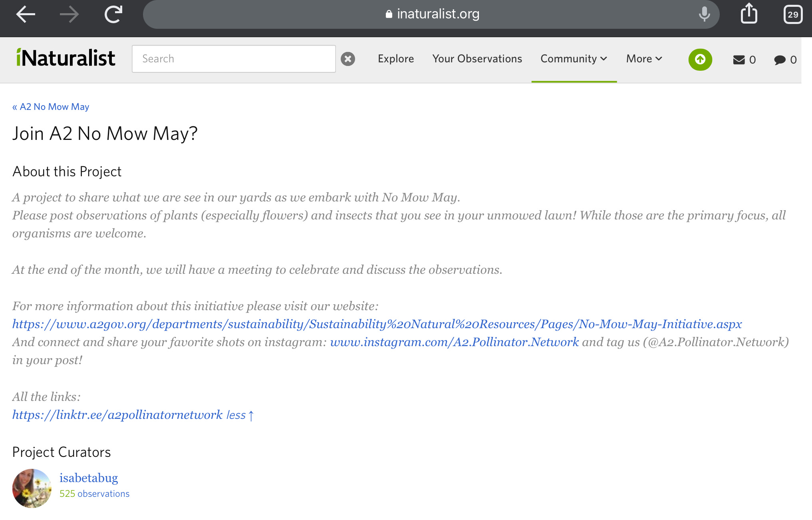Screen dimensions: 812x520
Task: Open the browser share icon
Action: 749,14
